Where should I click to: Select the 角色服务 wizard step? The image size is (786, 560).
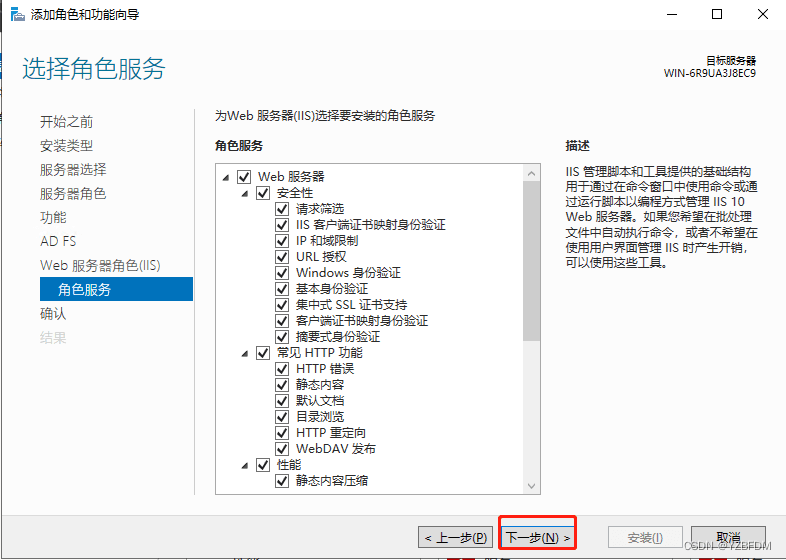[x=116, y=289]
